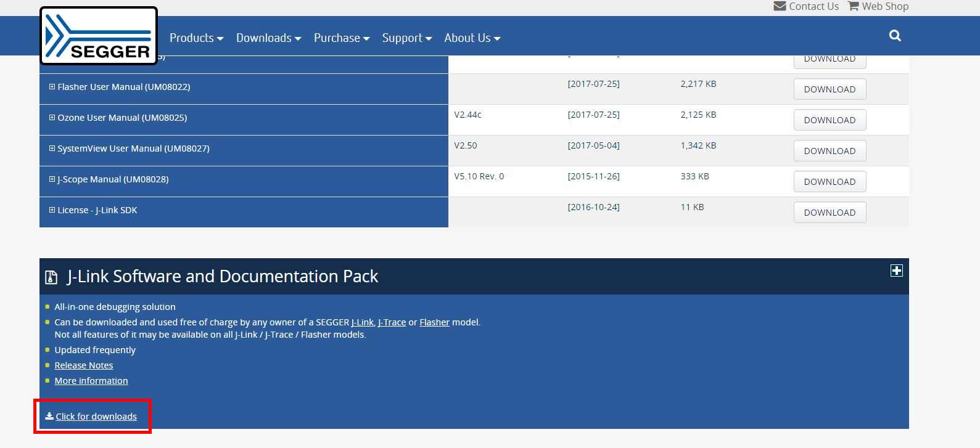Open the About Us menu
980x448 pixels.
coord(472,38)
